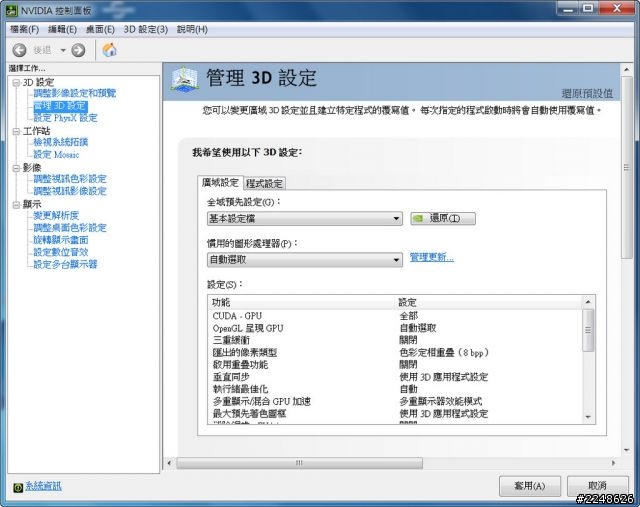Open the 編輯(E) menu

[62, 29]
